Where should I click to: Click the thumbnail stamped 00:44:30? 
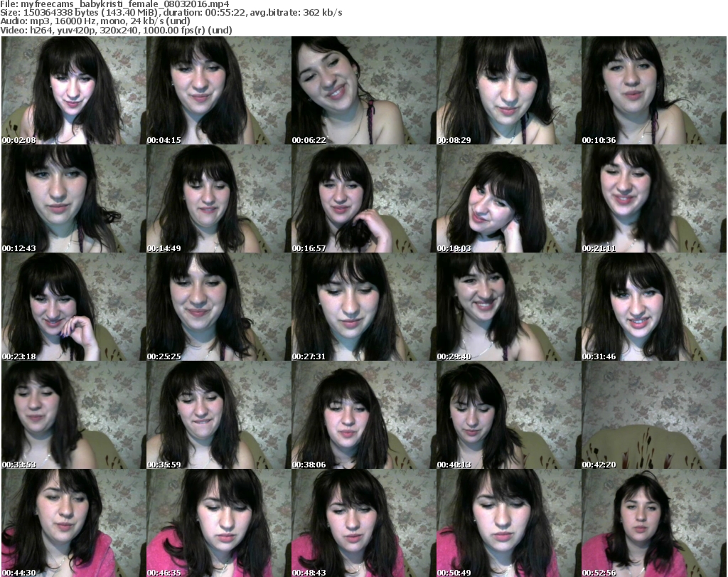pyautogui.click(x=74, y=523)
